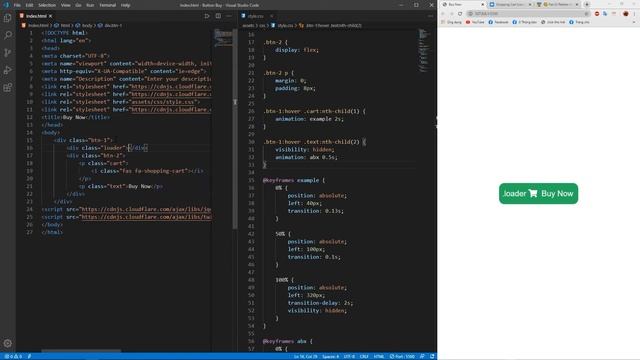The image size is (640, 360).
Task: Open the VS Code File menu
Action: (17, 5)
